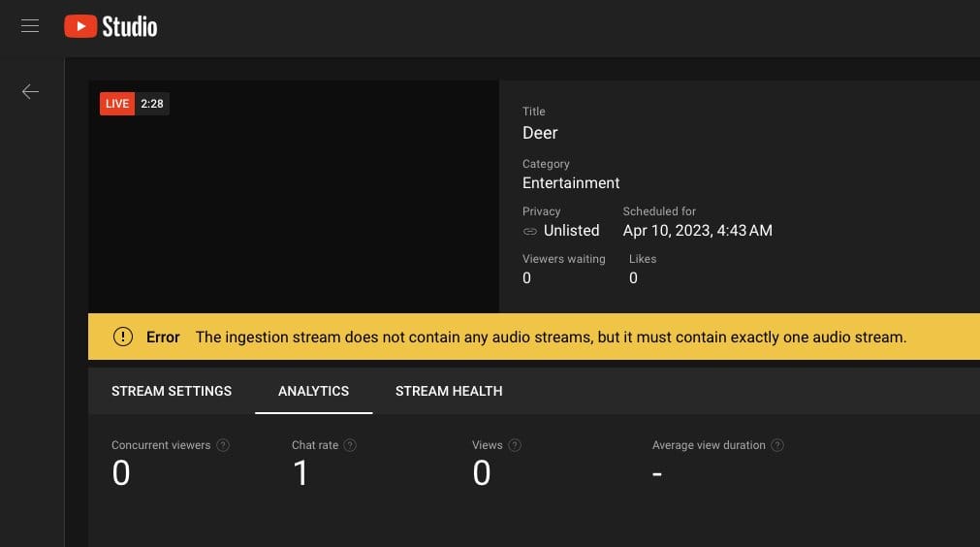Click the 2:28 stream timer
Image resolution: width=980 pixels, height=547 pixels.
tap(152, 104)
